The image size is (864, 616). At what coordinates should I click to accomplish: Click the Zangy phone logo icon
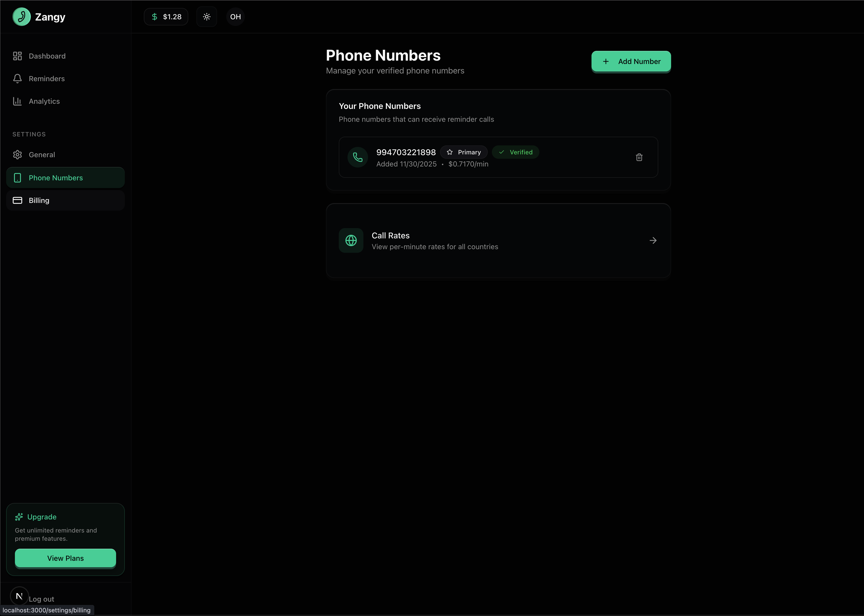22,17
